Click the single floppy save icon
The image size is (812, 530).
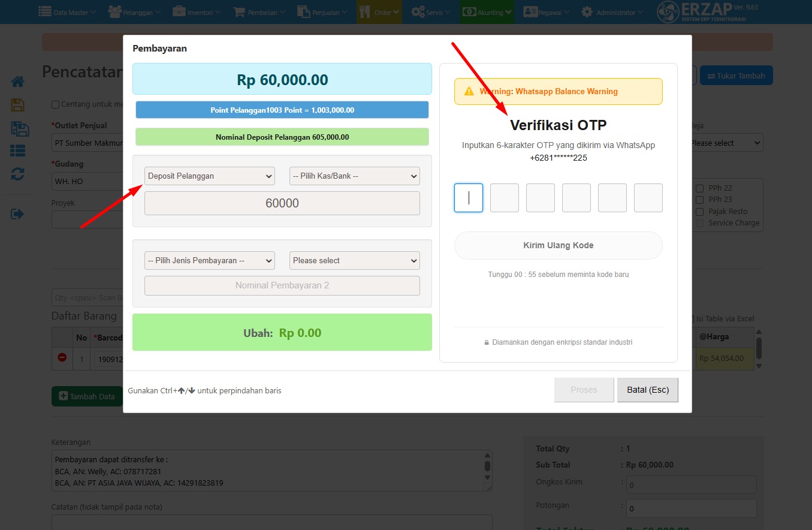click(17, 105)
